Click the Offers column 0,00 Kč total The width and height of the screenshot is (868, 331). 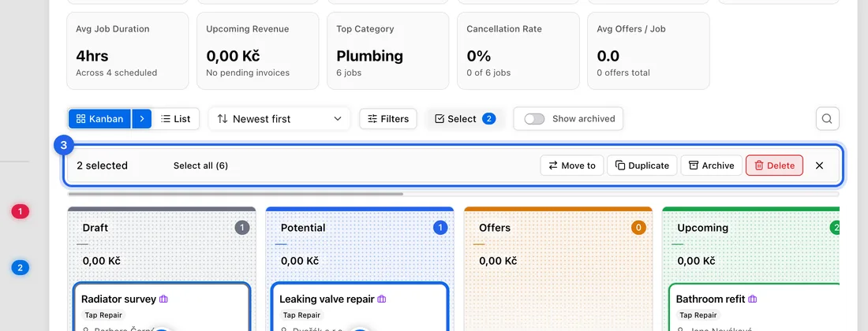[x=498, y=261]
